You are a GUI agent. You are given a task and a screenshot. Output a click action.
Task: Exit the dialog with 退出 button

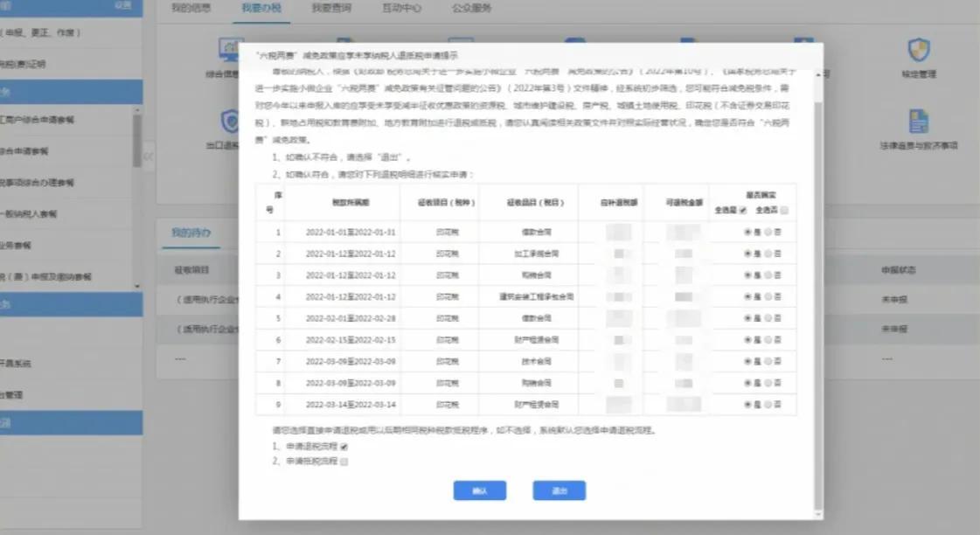559,490
